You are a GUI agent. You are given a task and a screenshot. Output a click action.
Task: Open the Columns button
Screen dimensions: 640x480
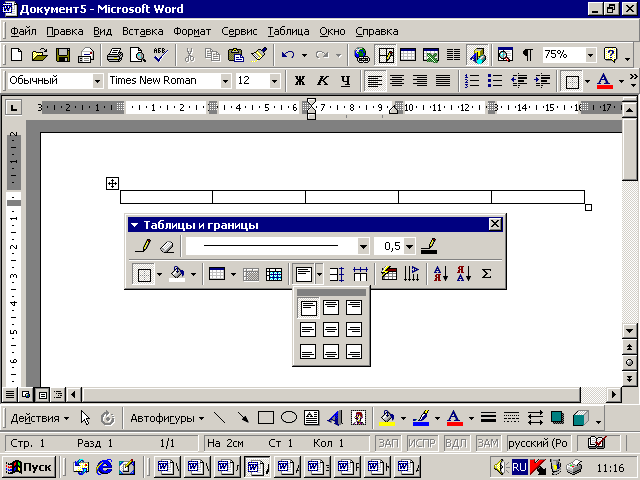point(453,55)
